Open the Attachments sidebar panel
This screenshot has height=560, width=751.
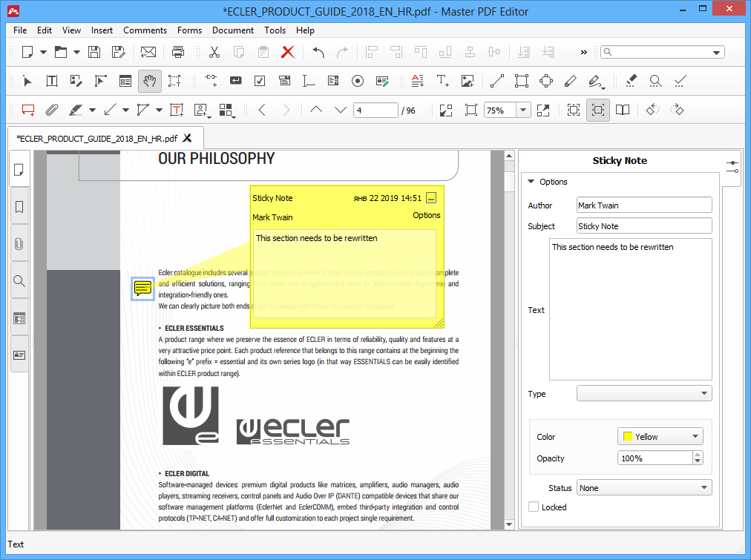[x=19, y=244]
